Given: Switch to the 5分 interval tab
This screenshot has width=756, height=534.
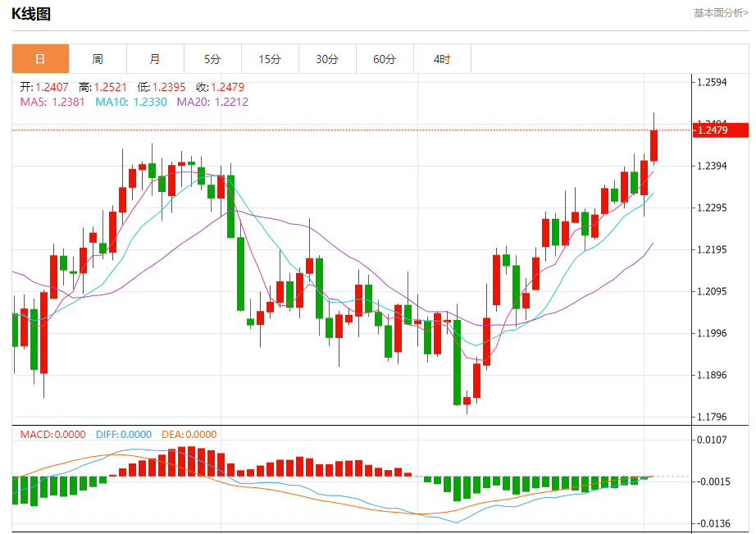Looking at the screenshot, I should 213,59.
